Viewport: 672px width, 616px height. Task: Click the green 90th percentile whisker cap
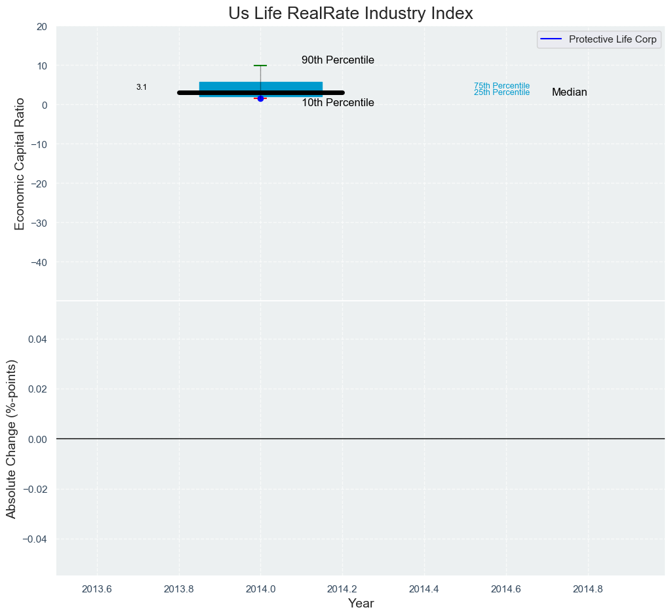click(x=260, y=66)
